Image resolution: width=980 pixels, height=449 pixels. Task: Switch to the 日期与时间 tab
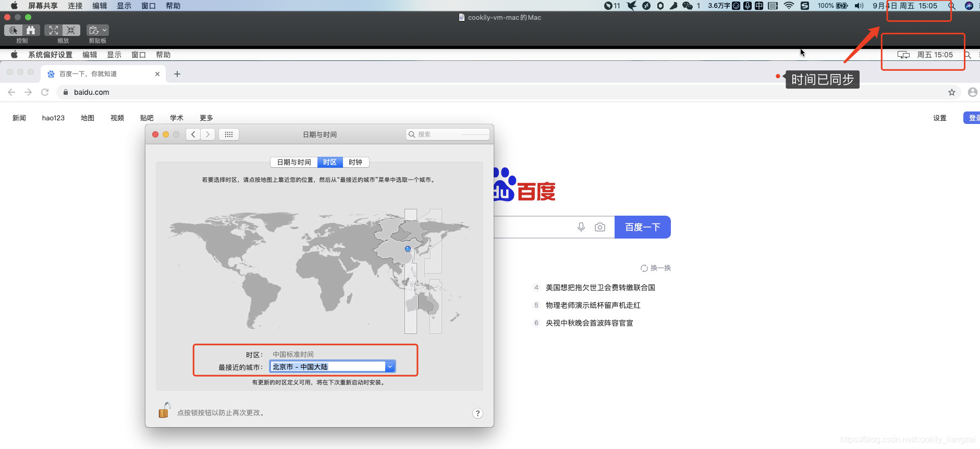coord(294,162)
